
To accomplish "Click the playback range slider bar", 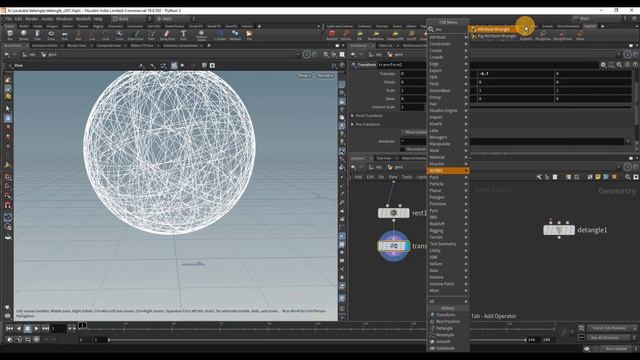I will pyautogui.click(x=316, y=340).
